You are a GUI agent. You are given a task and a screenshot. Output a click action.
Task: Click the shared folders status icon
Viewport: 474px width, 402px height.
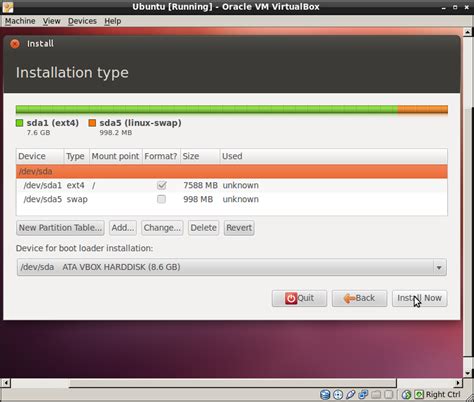376,395
